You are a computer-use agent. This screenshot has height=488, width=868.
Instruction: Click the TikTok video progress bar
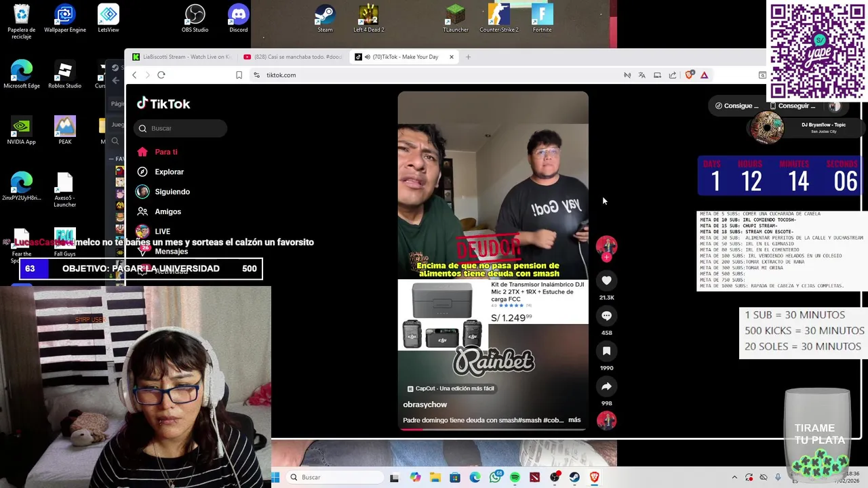tap(493, 430)
